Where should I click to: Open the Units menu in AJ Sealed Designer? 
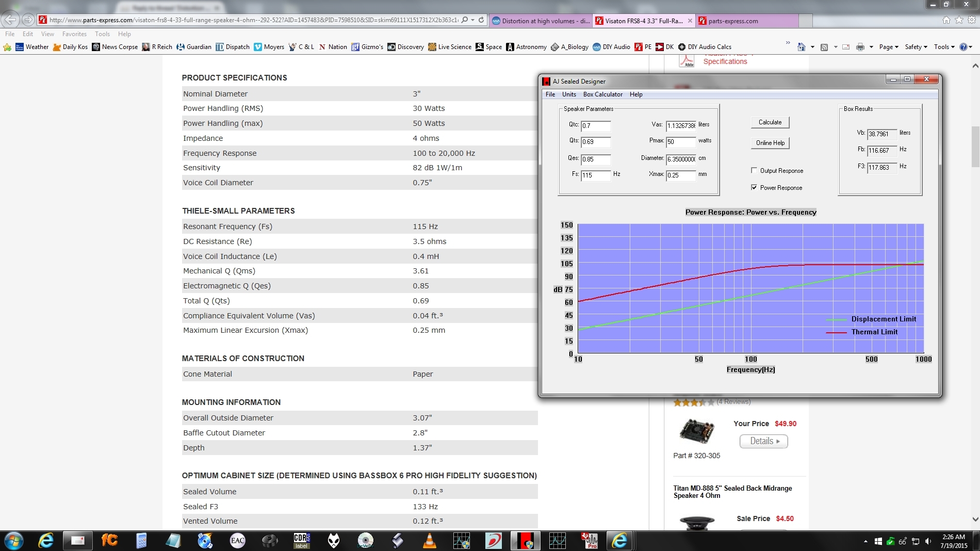(569, 94)
